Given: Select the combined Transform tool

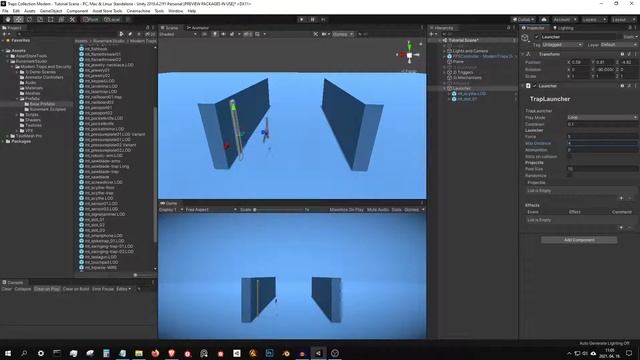Looking at the screenshot, I should tap(61, 20).
